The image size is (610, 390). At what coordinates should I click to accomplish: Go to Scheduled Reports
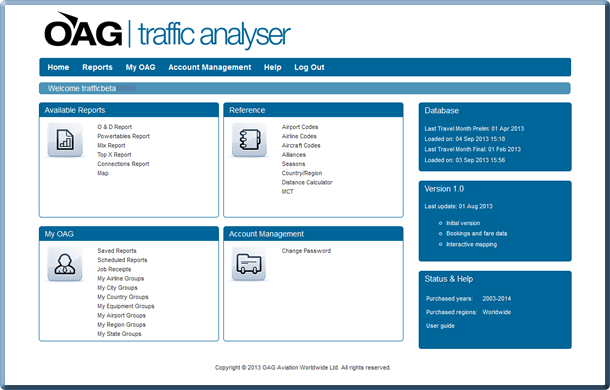[x=122, y=260]
